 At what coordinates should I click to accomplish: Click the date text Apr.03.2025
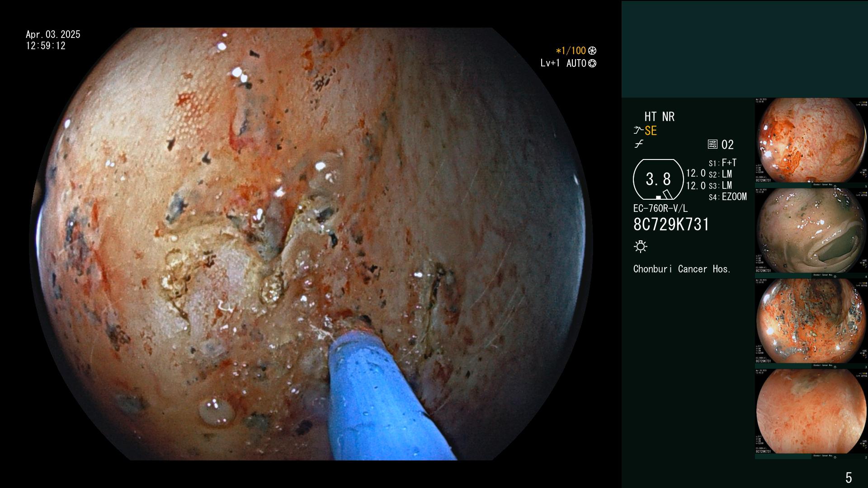point(53,34)
